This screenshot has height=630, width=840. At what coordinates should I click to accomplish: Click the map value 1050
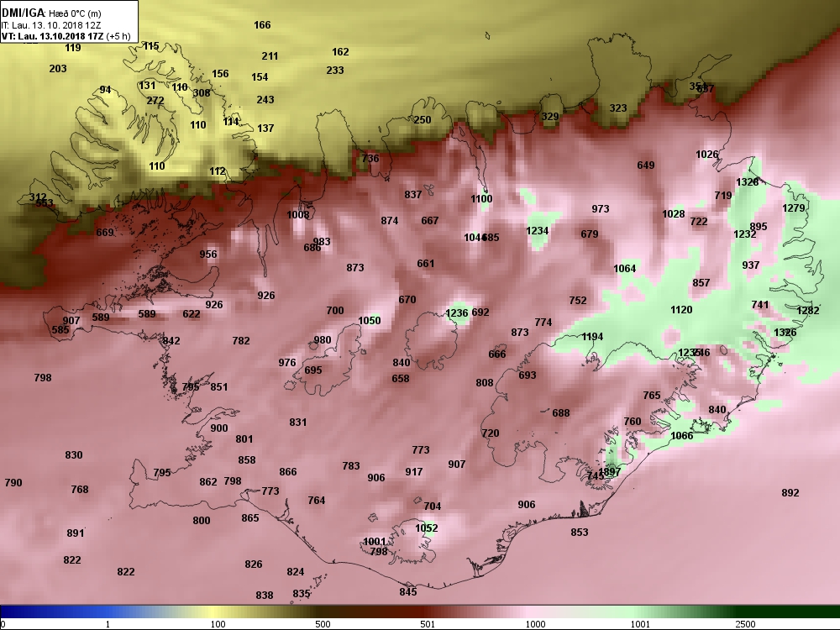369,321
